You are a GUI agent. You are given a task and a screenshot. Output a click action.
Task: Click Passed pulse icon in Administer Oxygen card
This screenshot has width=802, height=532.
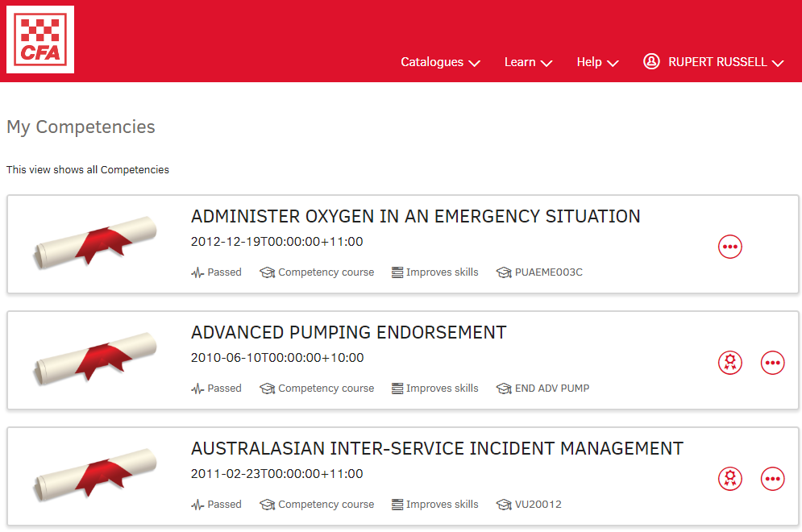click(x=197, y=272)
